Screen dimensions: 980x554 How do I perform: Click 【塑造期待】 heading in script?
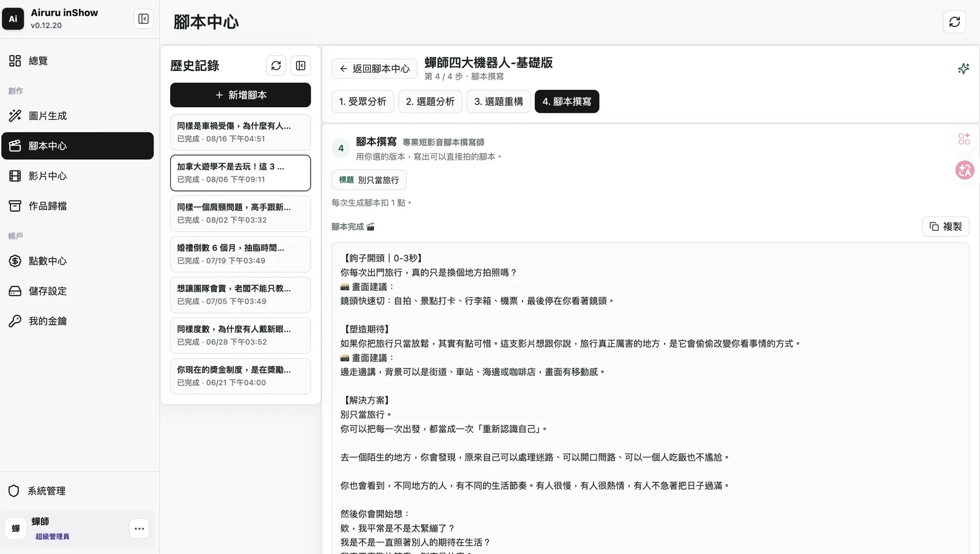click(x=367, y=329)
